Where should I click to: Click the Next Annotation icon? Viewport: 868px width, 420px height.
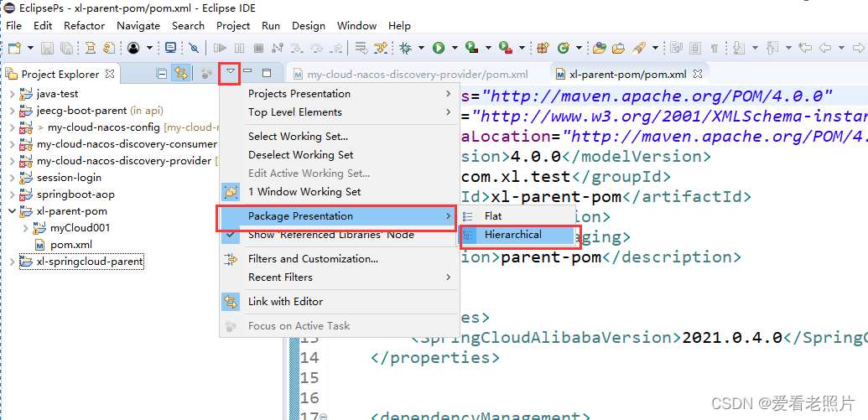tap(739, 48)
